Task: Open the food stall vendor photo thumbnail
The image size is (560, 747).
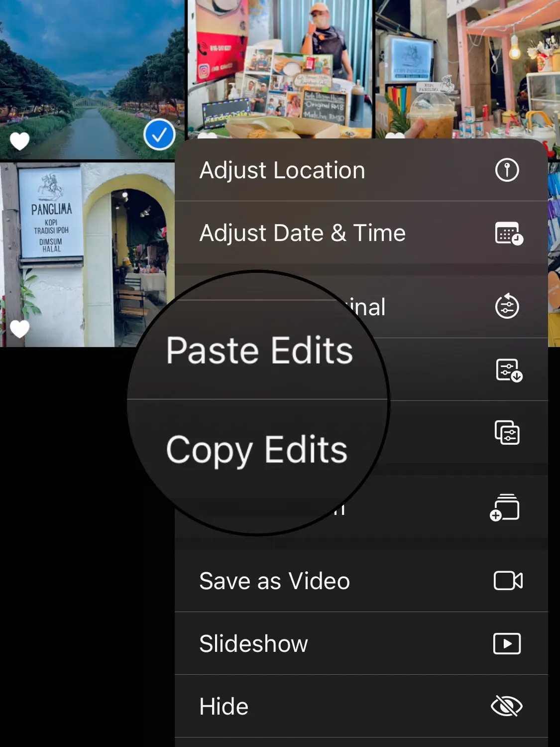Action: 280,65
